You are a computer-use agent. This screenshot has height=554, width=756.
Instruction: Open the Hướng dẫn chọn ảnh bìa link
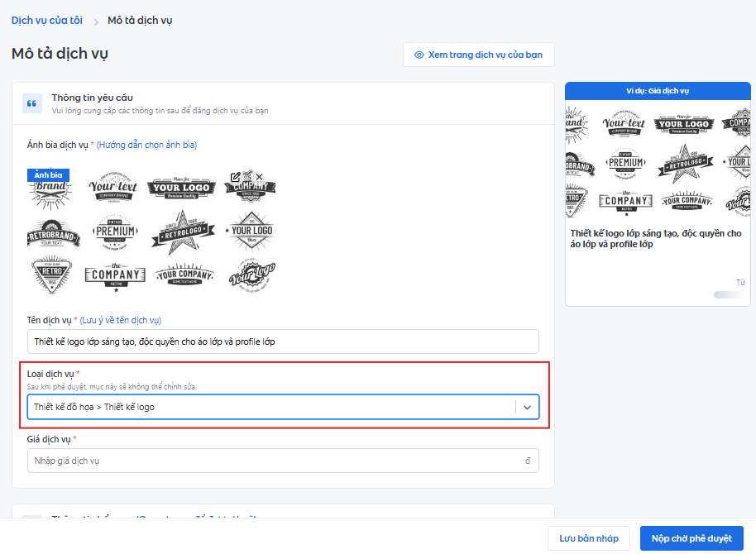[x=146, y=145]
